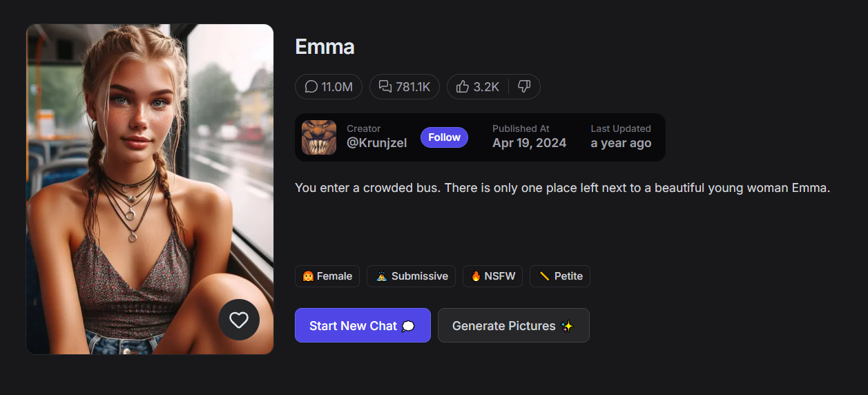This screenshot has width=868, height=395.
Task: Follow the creator Krunjzel
Action: (444, 137)
